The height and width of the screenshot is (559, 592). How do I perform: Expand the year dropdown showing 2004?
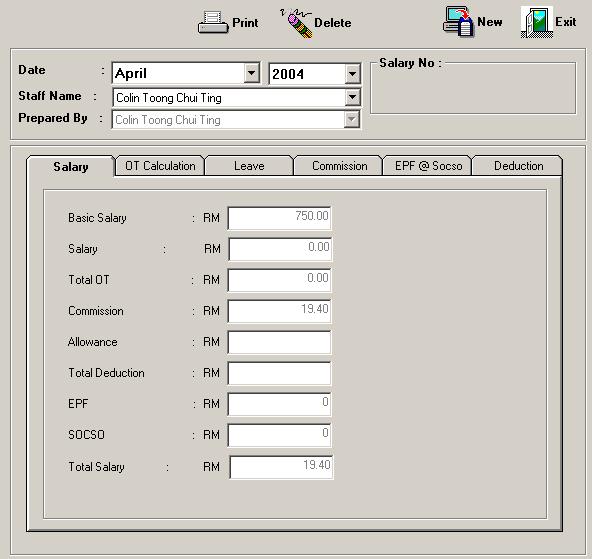point(352,74)
